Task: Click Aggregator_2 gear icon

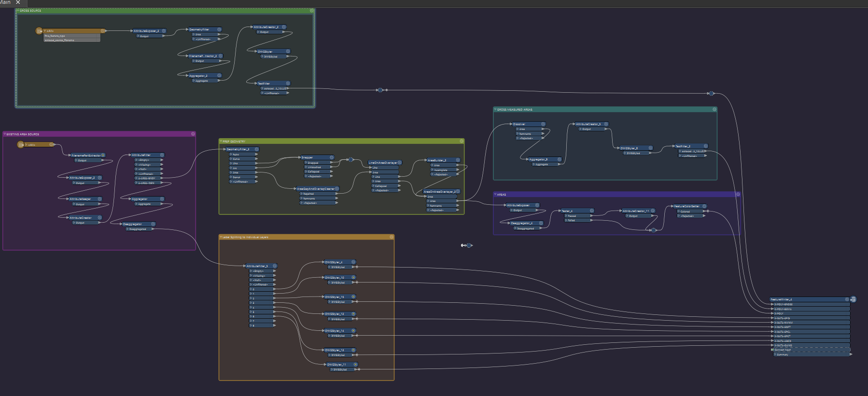Action: click(x=219, y=76)
